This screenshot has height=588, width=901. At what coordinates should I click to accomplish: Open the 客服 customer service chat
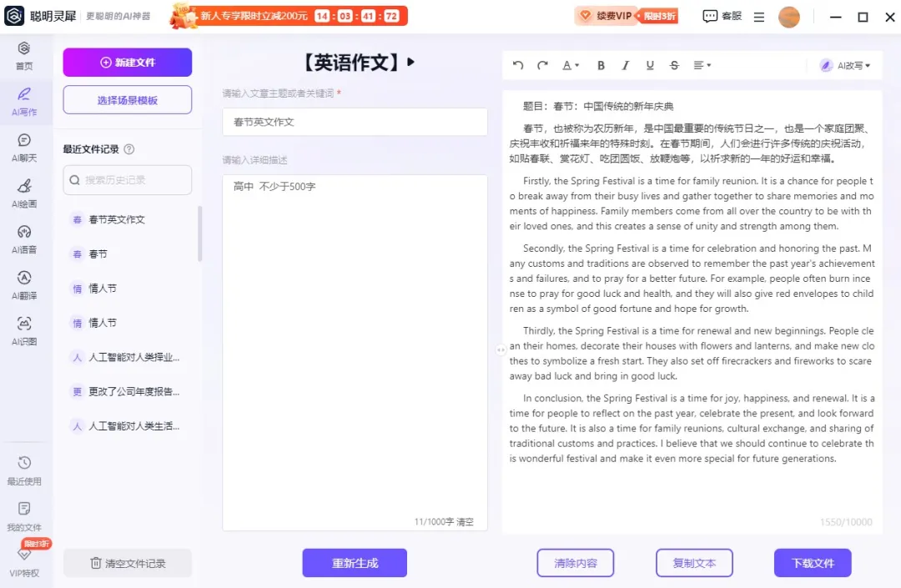[x=721, y=17]
